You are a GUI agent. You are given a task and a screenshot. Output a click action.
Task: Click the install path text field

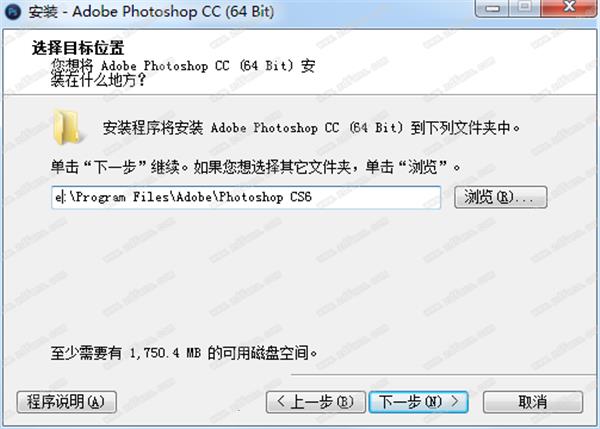[246, 197]
